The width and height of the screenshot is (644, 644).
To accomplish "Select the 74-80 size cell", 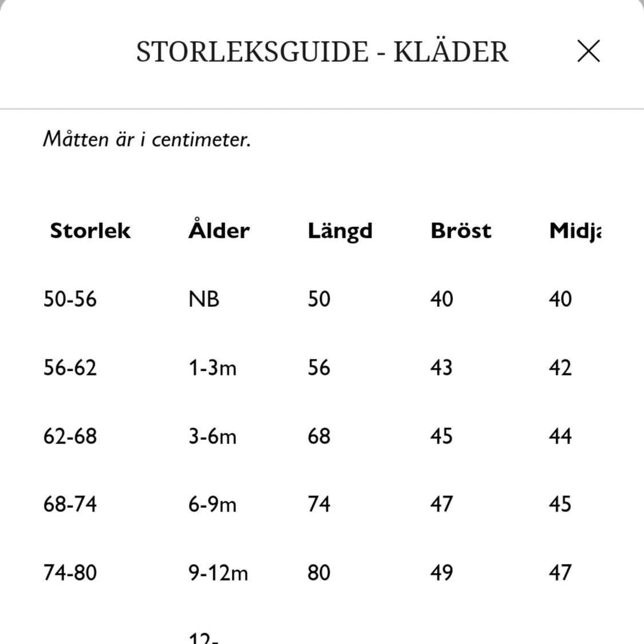I will tap(70, 572).
